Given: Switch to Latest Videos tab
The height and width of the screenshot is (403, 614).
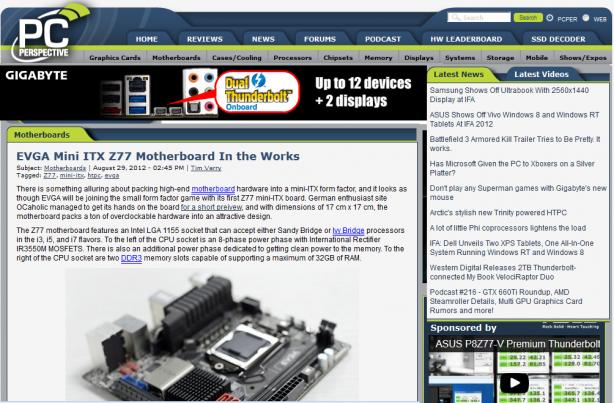Looking at the screenshot, I should tap(541, 74).
